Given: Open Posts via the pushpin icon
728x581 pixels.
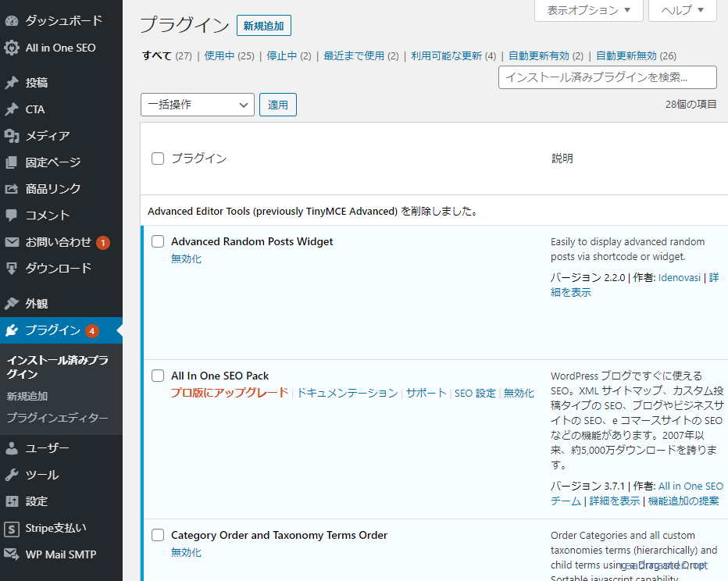Looking at the screenshot, I should click(12, 83).
